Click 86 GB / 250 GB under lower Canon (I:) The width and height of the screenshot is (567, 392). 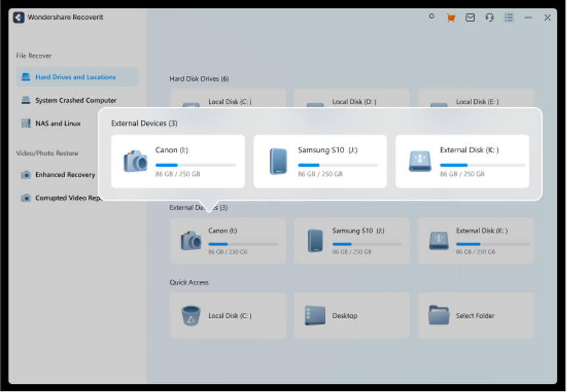(228, 252)
